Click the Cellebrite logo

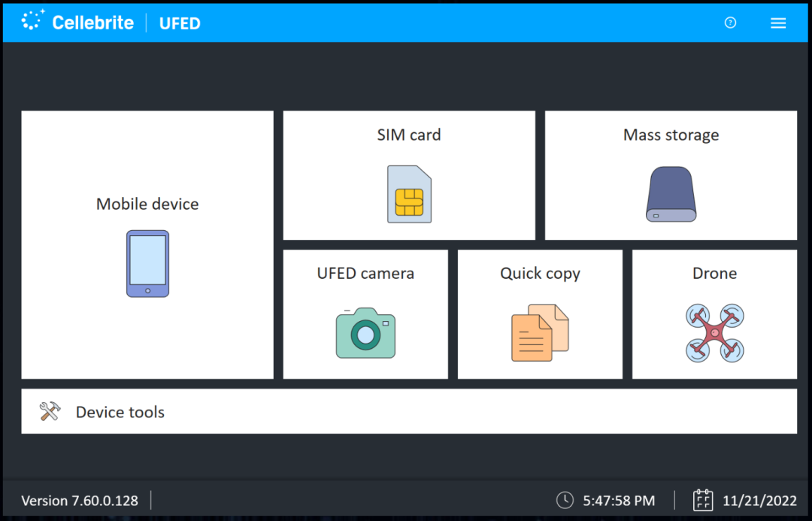[x=32, y=20]
